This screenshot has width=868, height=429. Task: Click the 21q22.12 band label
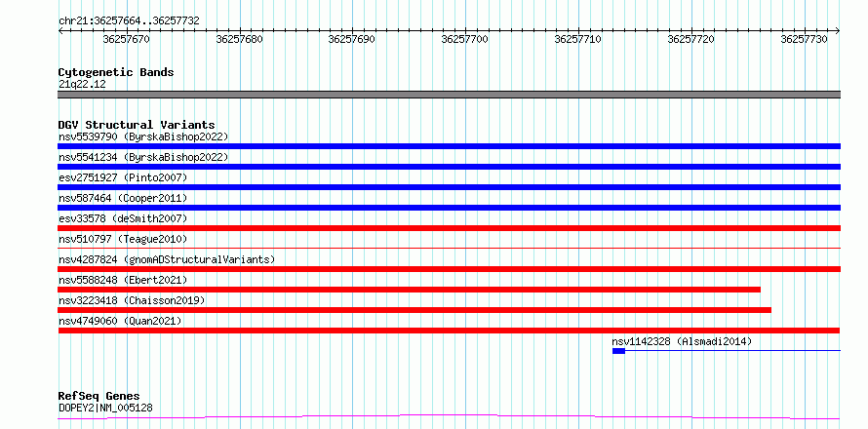click(x=82, y=85)
